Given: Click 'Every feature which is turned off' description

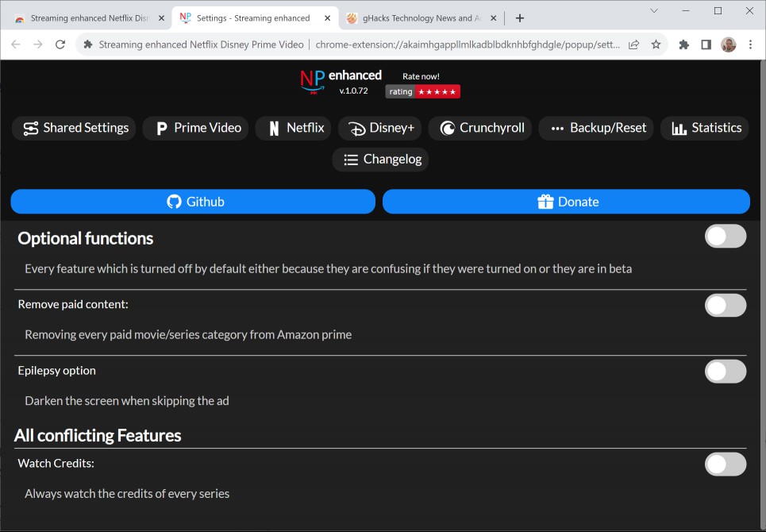Looking at the screenshot, I should tap(329, 268).
